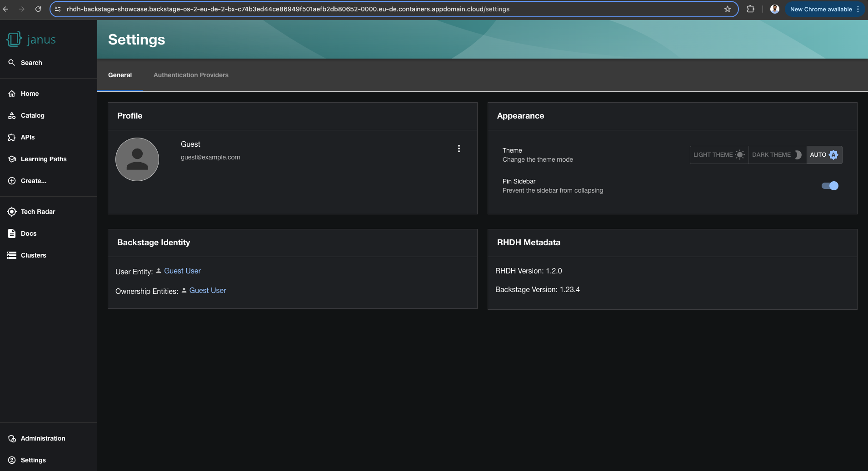Click the RHDH Version: 1.2.0 text
The image size is (868, 471).
(529, 271)
